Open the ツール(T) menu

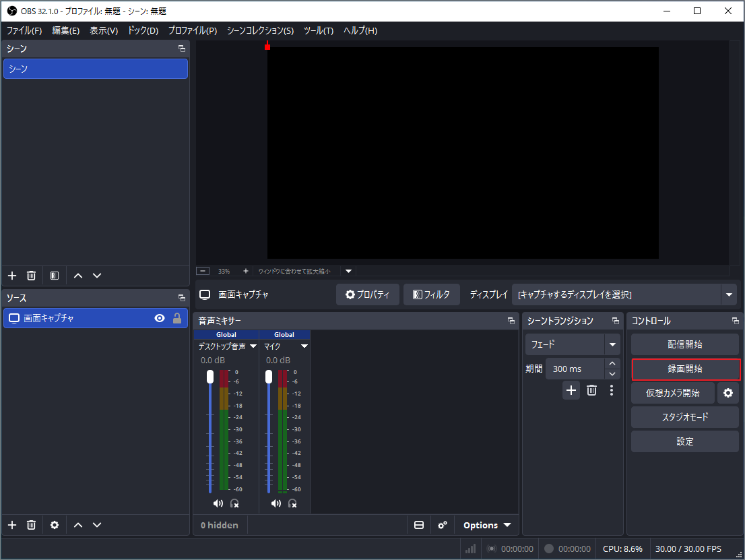coord(318,30)
